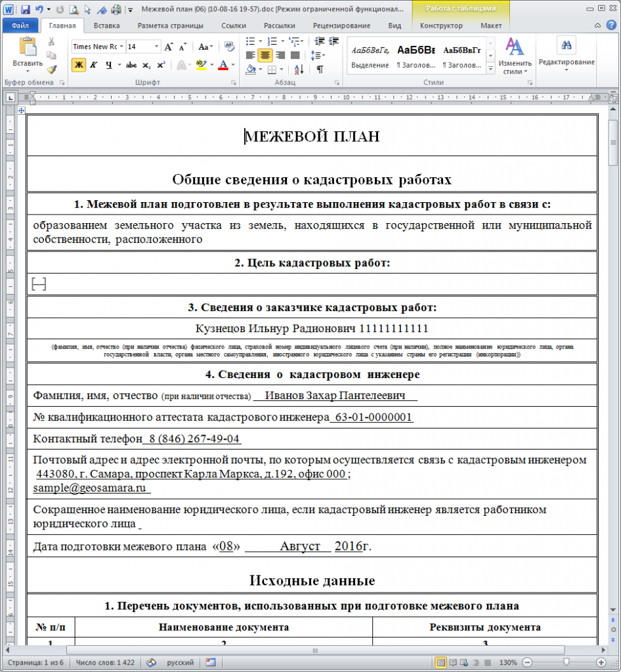Toggle bold (Ж) formatting

[78, 65]
